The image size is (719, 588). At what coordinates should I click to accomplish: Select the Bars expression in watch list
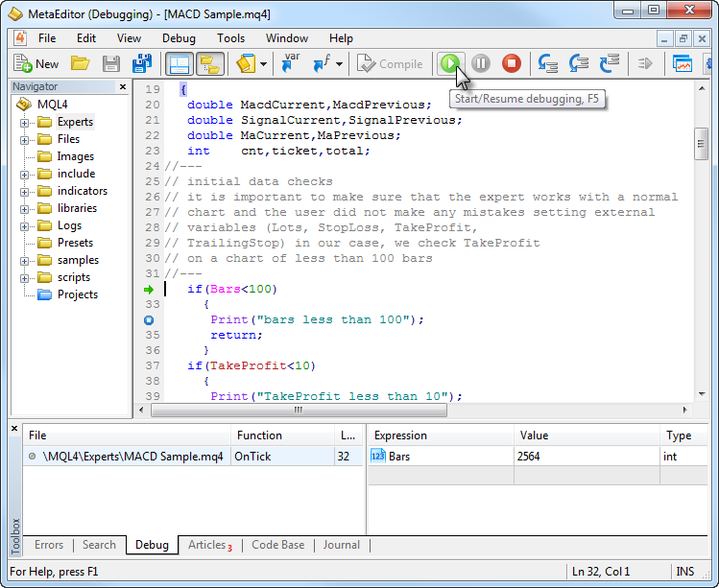[398, 457]
